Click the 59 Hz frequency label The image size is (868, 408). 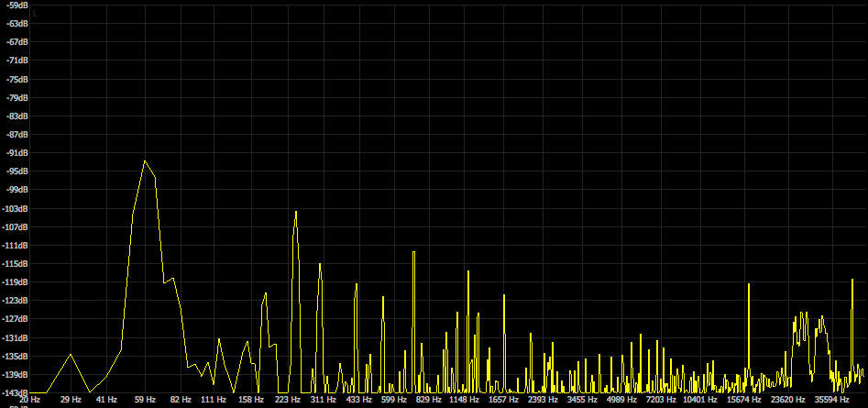[145, 399]
